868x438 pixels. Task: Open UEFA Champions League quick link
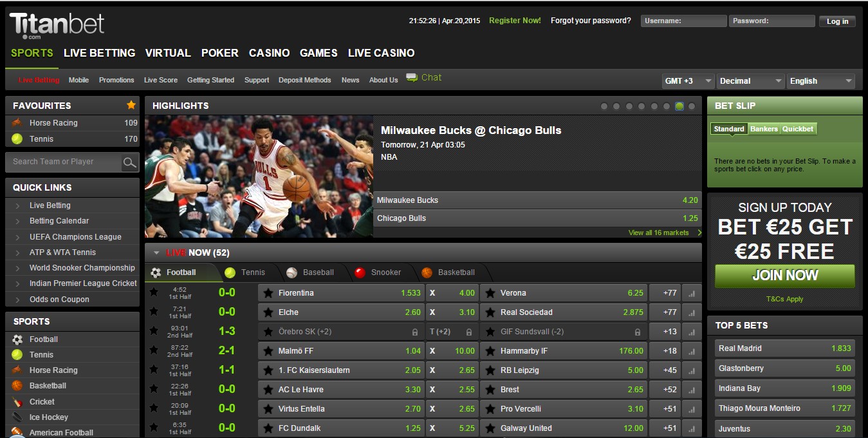pos(75,237)
